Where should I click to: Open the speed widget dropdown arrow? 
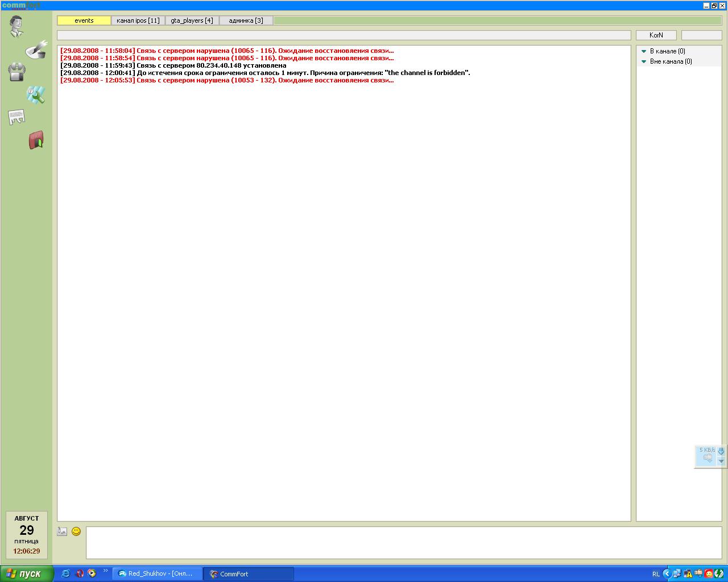721,461
